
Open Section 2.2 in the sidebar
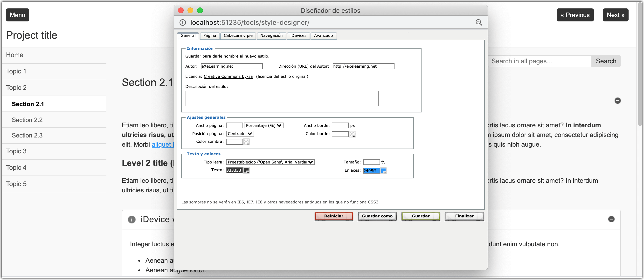pos(27,120)
